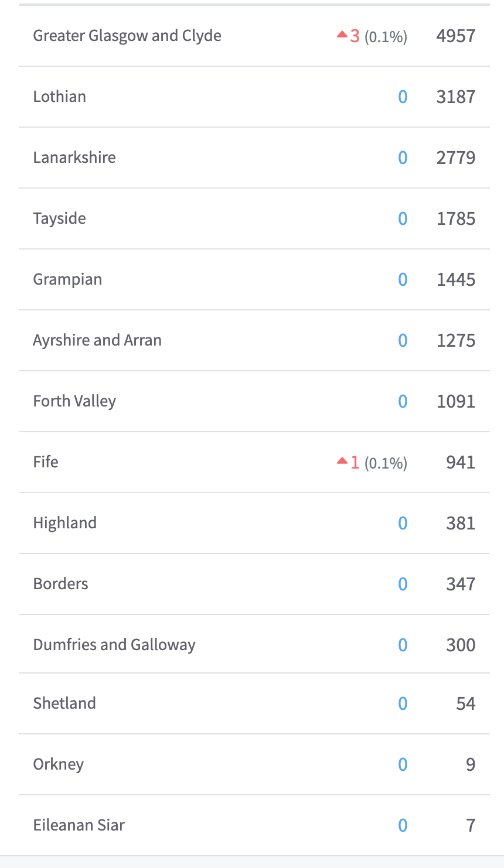Screen dimensions: 504x868
Task: Click the (0.1%) percentage in Fife row
Action: (x=386, y=463)
